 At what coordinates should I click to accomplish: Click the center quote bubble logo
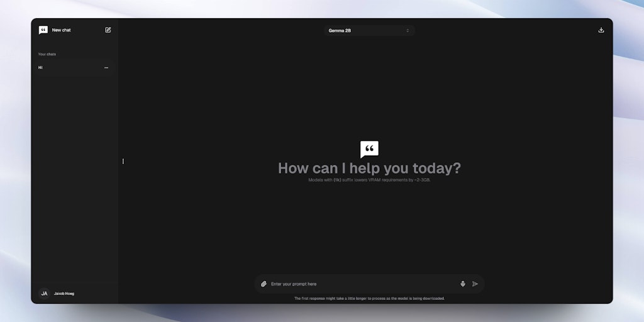pyautogui.click(x=369, y=150)
